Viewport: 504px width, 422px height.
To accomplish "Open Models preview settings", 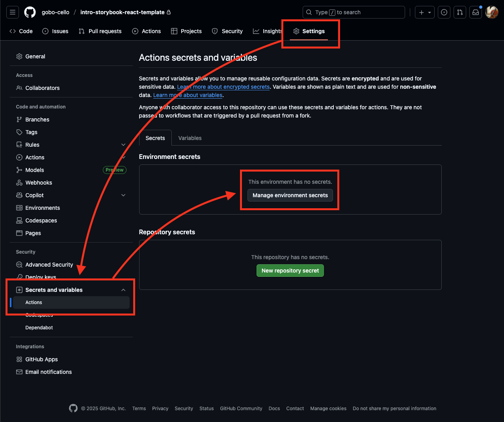I will (x=71, y=170).
